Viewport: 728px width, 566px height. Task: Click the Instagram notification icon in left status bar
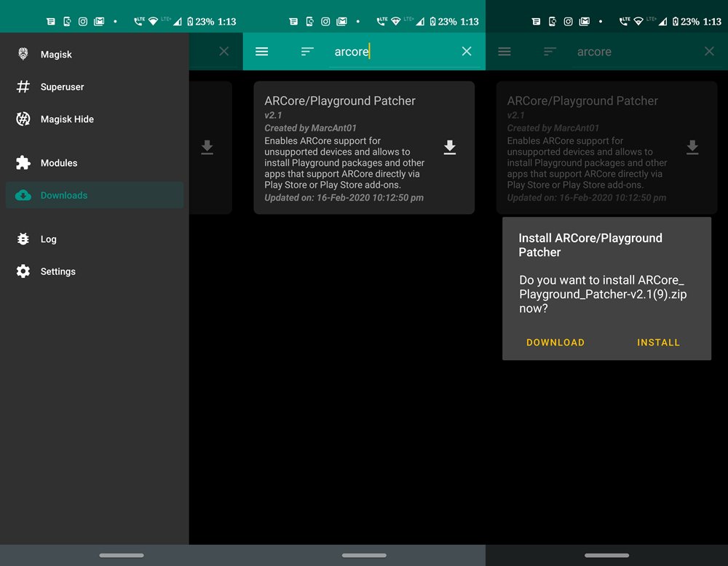tap(83, 21)
